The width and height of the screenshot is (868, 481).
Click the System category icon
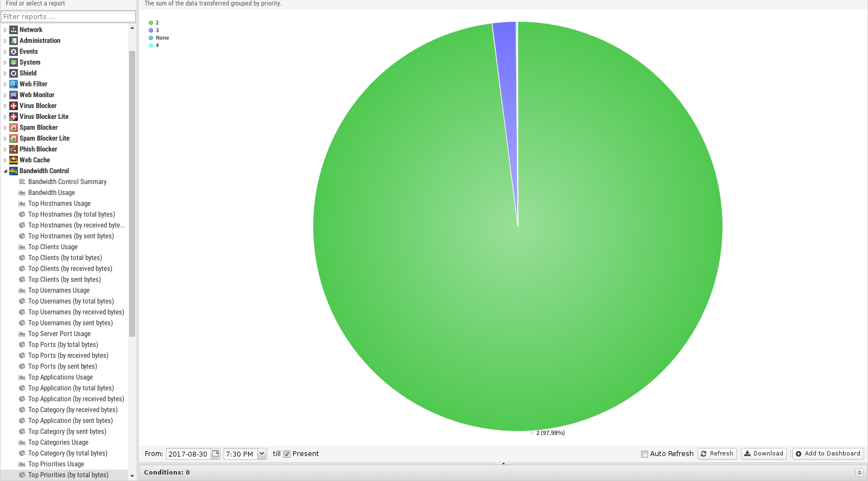click(x=14, y=62)
